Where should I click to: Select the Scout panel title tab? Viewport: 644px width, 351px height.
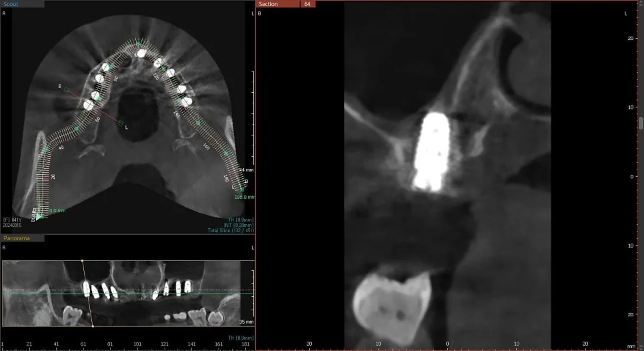click(22, 4)
